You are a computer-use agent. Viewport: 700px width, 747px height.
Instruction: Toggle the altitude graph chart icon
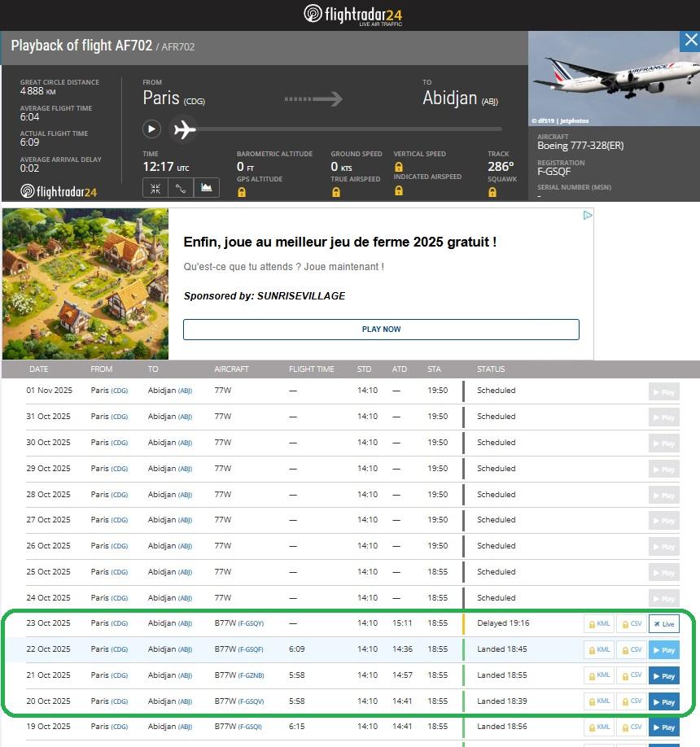[x=207, y=188]
